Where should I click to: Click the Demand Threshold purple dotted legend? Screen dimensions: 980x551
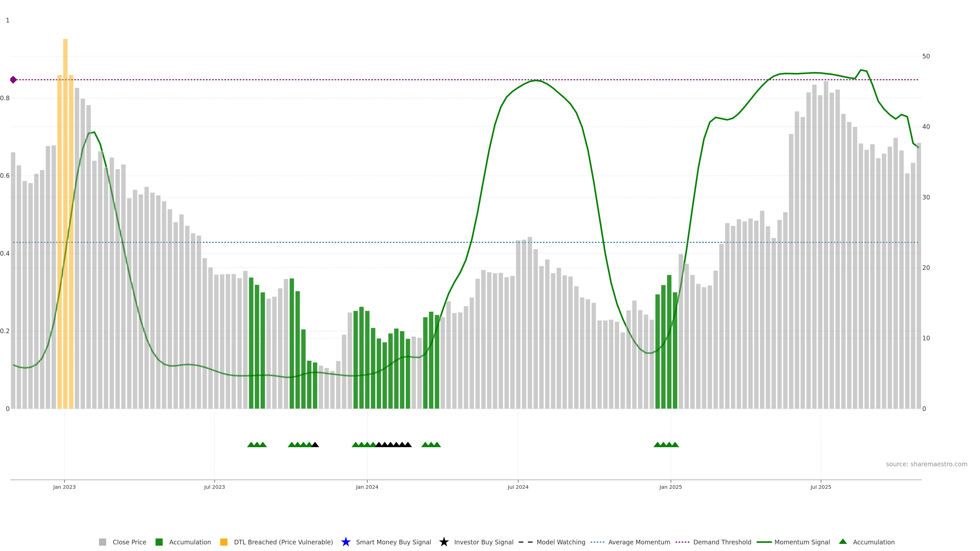[x=682, y=542]
